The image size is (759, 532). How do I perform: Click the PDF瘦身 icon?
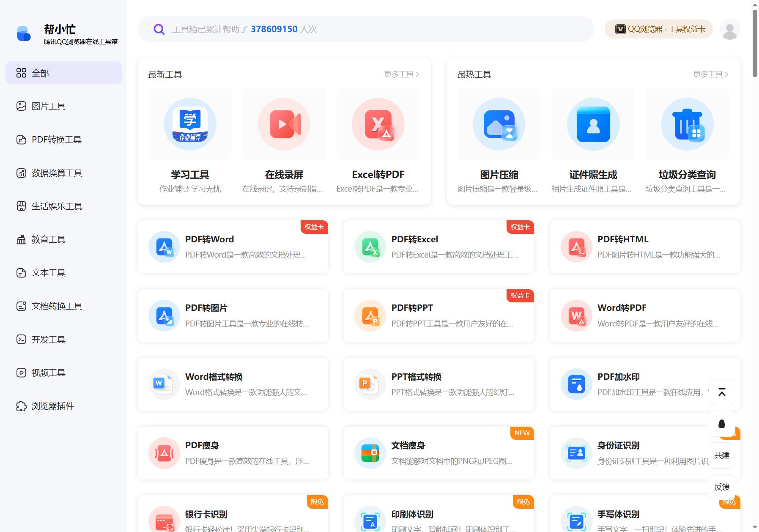tap(164, 453)
